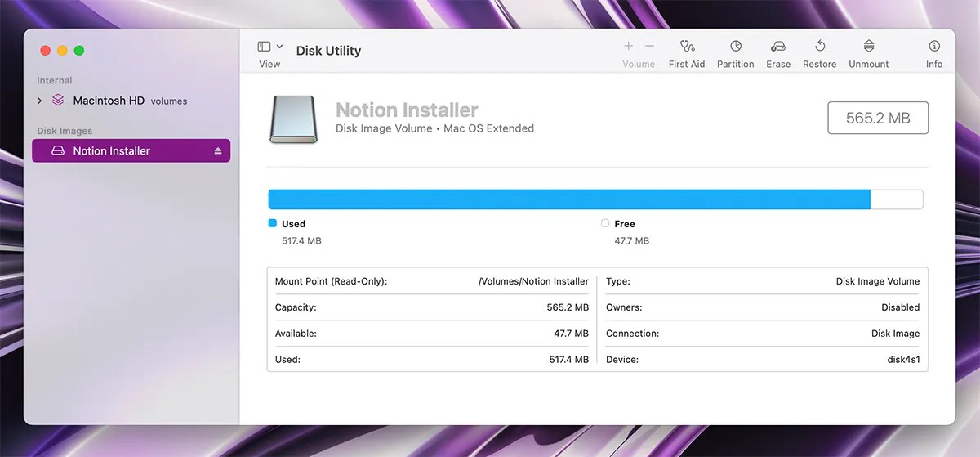Expand the View dropdown chevron
The width and height of the screenshot is (980, 457).
point(280,47)
